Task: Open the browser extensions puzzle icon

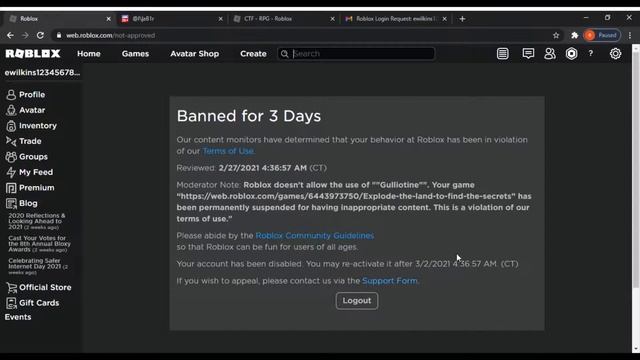Action: [575, 36]
